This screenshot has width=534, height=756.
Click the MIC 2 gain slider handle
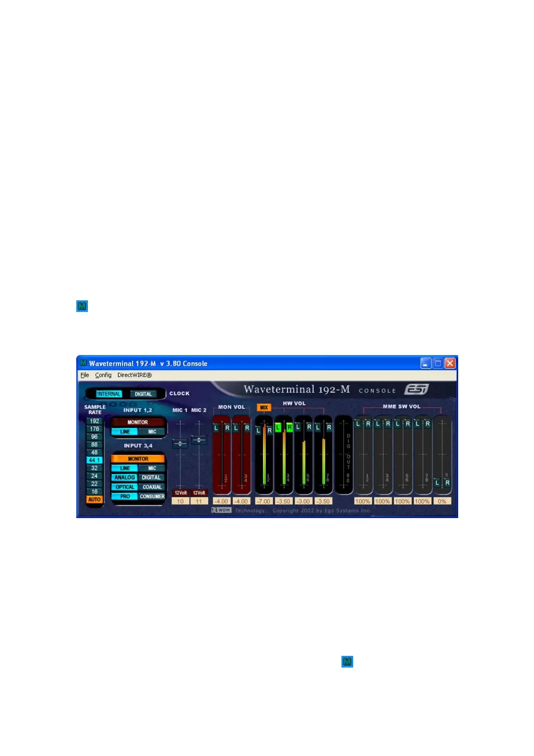click(199, 440)
